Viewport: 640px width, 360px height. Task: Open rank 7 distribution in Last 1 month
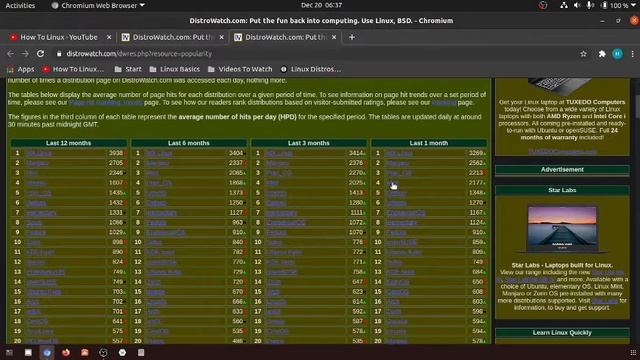(x=406, y=213)
